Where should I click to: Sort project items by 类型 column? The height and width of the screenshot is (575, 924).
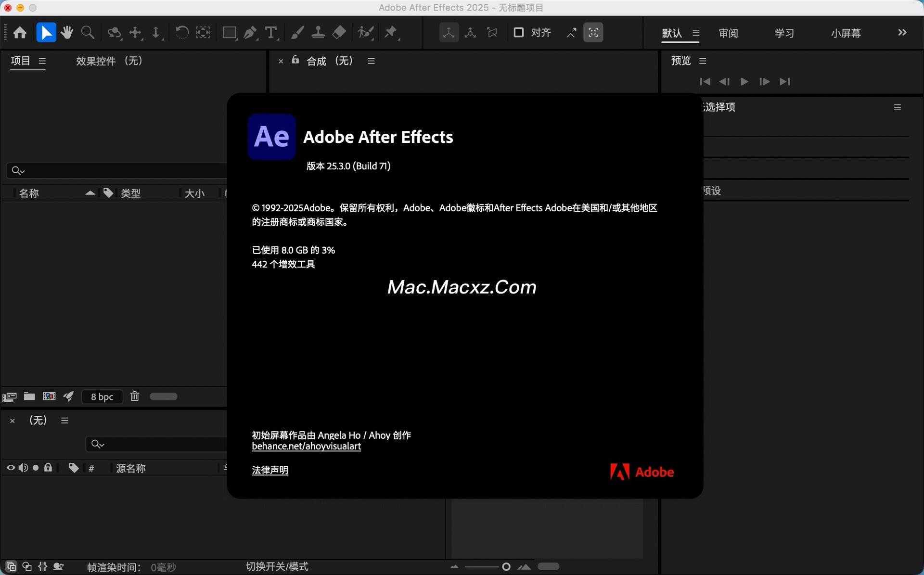131,193
